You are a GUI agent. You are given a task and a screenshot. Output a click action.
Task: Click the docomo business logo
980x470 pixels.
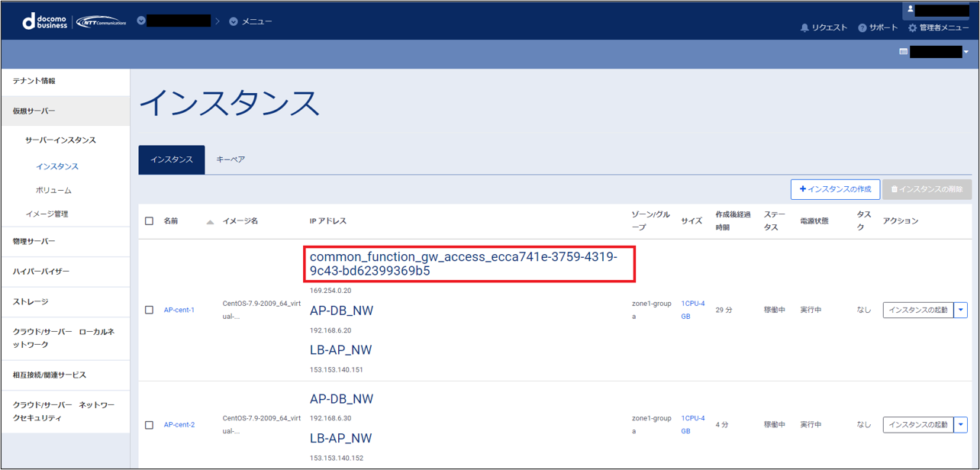46,21
